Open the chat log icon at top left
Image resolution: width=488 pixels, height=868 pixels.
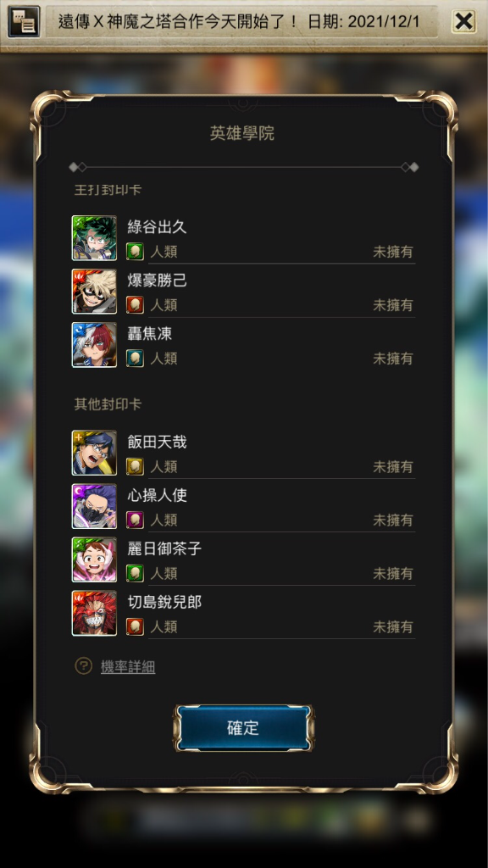click(x=24, y=21)
